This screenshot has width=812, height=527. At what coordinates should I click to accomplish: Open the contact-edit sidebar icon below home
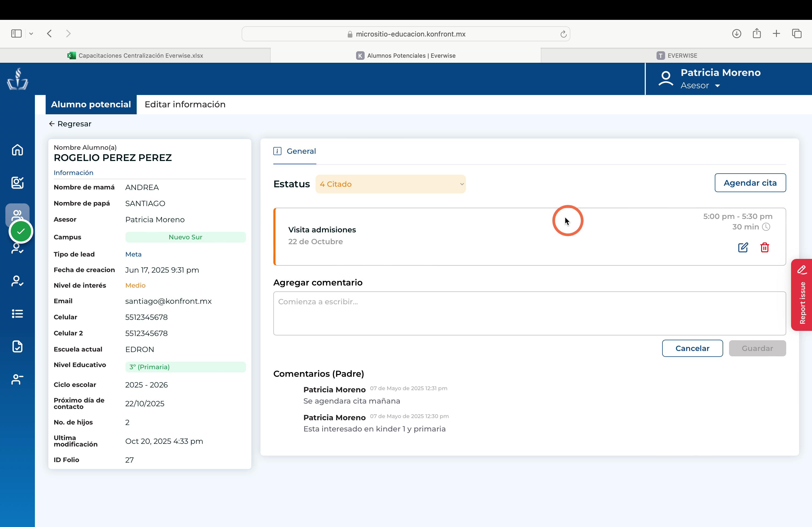pos(17,183)
